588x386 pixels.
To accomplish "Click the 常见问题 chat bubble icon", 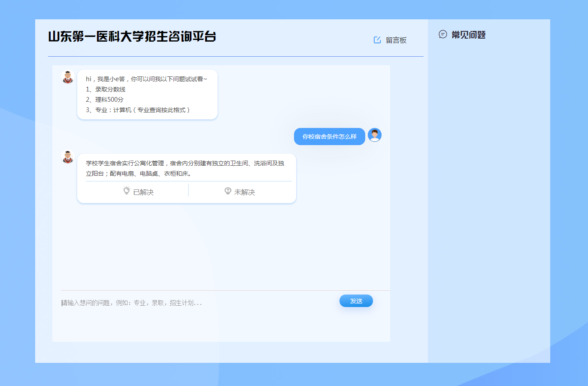I will [442, 35].
